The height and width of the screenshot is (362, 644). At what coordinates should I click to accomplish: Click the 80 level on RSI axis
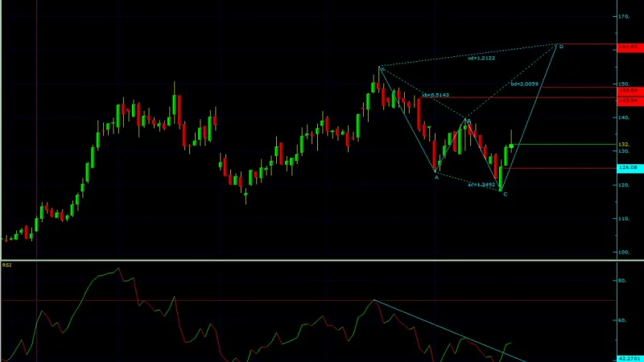[x=622, y=281]
